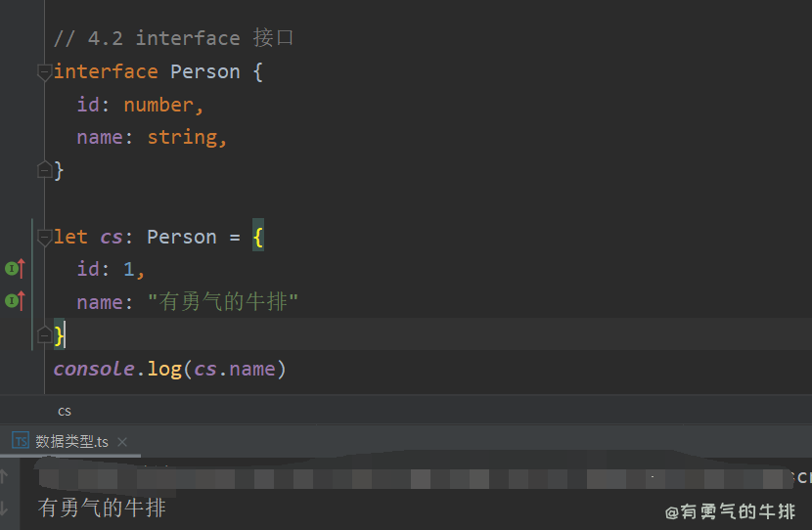The image size is (812, 530).
Task: Fold at the interface closing brace marker
Action: (x=44, y=170)
